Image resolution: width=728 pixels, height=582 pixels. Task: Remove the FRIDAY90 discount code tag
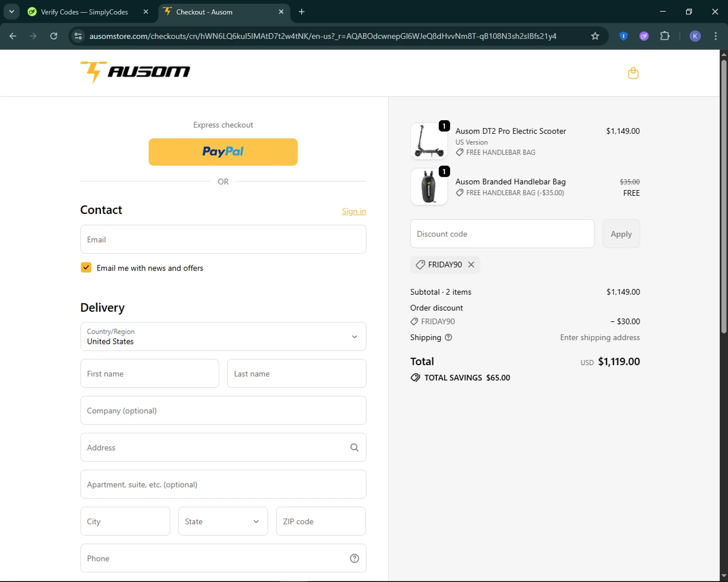click(x=471, y=265)
